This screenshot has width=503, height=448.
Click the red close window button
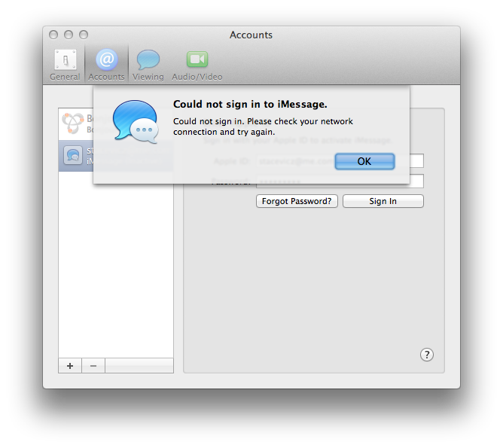click(x=53, y=35)
